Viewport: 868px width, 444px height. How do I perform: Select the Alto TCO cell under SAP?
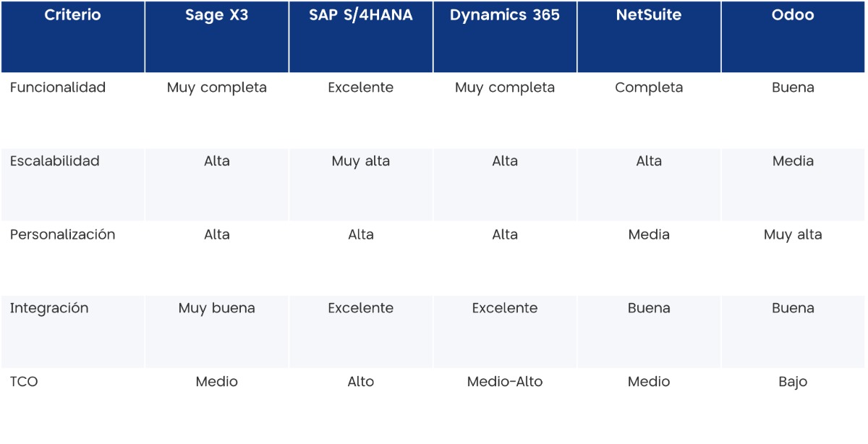(x=361, y=382)
